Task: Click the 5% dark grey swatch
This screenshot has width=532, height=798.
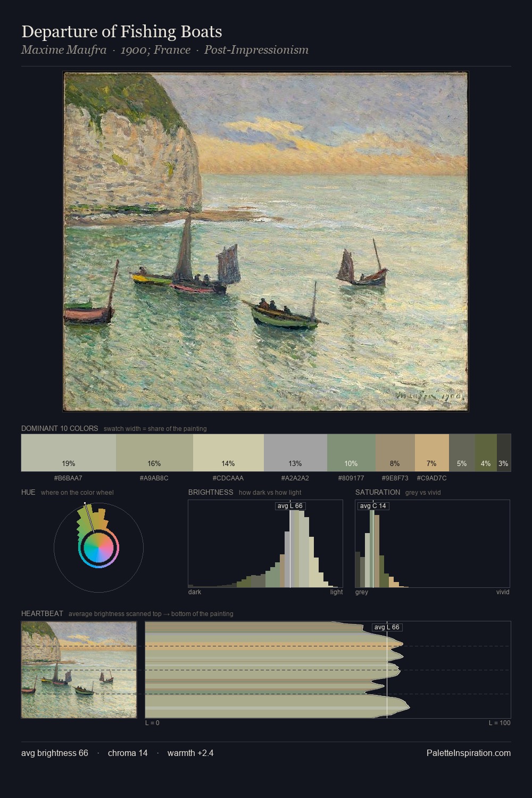Action: (x=462, y=453)
